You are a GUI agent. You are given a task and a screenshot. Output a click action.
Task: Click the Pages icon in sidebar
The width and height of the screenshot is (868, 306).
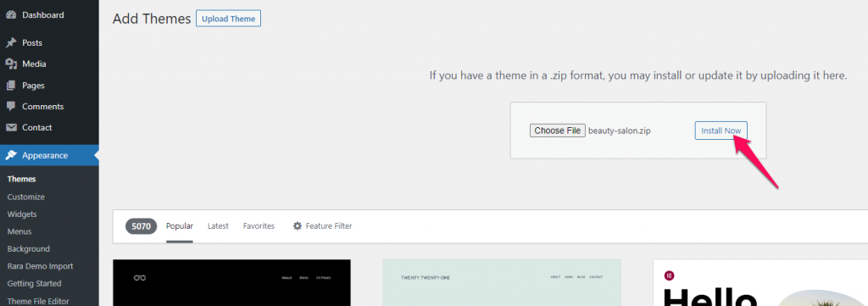(11, 86)
